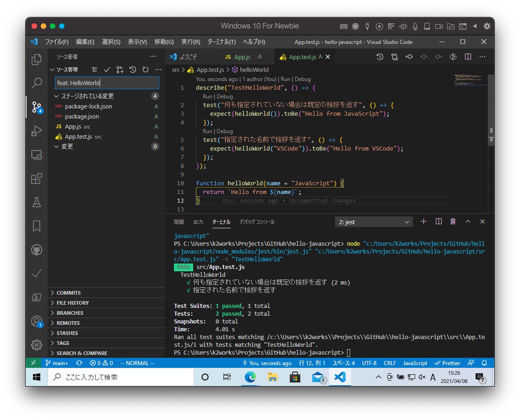Click the main+ branch in status bar
Screen dimensions: 520x420
click(57, 363)
